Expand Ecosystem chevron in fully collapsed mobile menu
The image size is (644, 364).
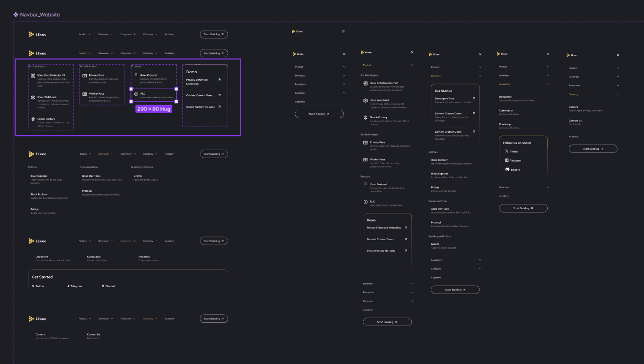click(344, 84)
